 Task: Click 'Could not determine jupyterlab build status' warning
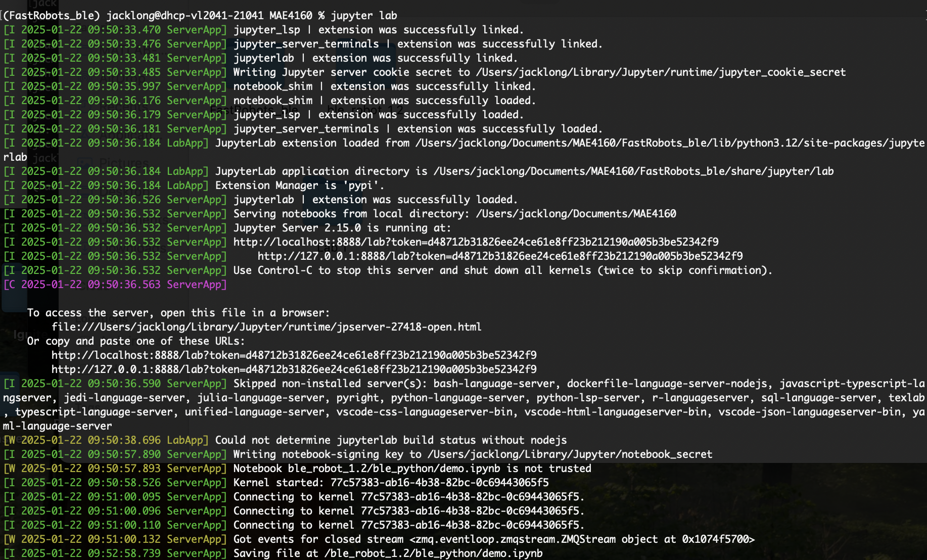click(285, 440)
